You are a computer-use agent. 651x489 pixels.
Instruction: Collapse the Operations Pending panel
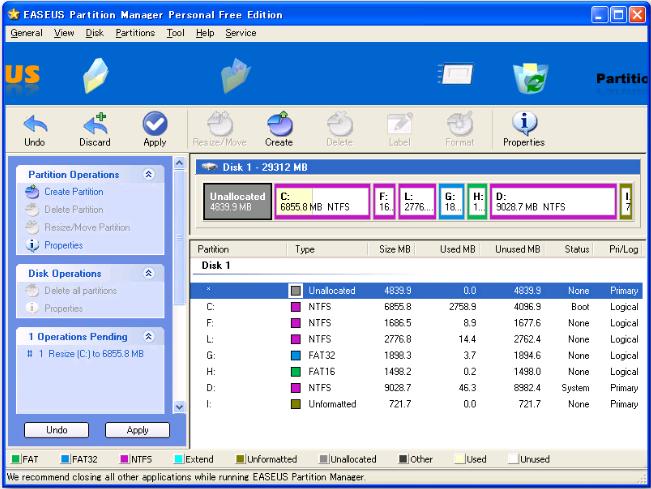pyautogui.click(x=149, y=336)
